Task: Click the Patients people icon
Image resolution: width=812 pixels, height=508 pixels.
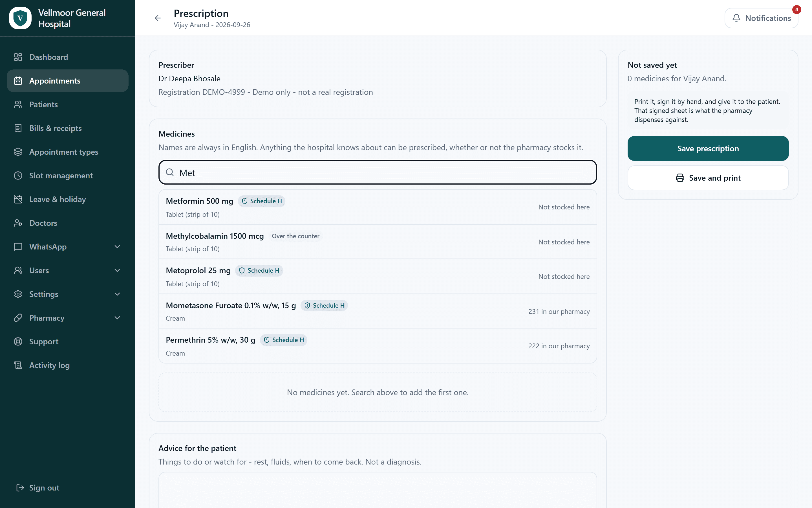Action: [x=18, y=104]
